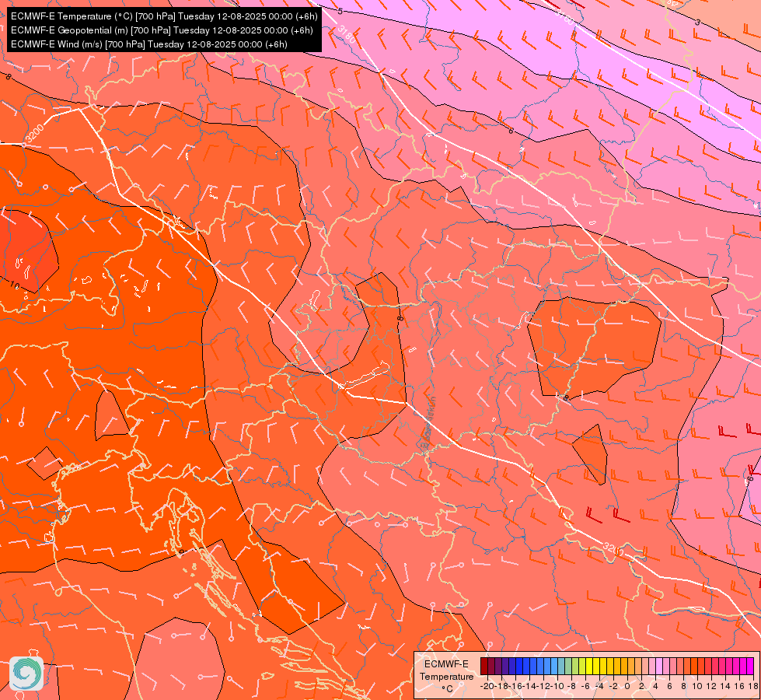Click the '-20' value on the temperature legend

pyautogui.click(x=487, y=686)
